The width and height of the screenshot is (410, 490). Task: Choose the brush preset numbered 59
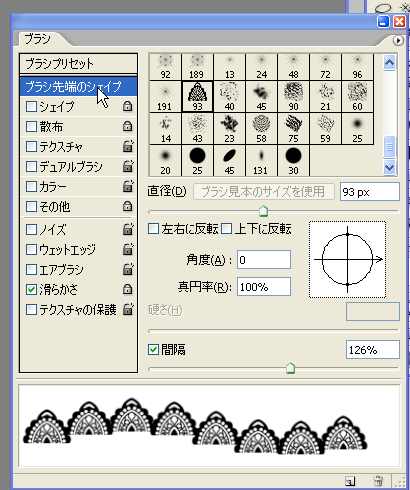pos(325,128)
